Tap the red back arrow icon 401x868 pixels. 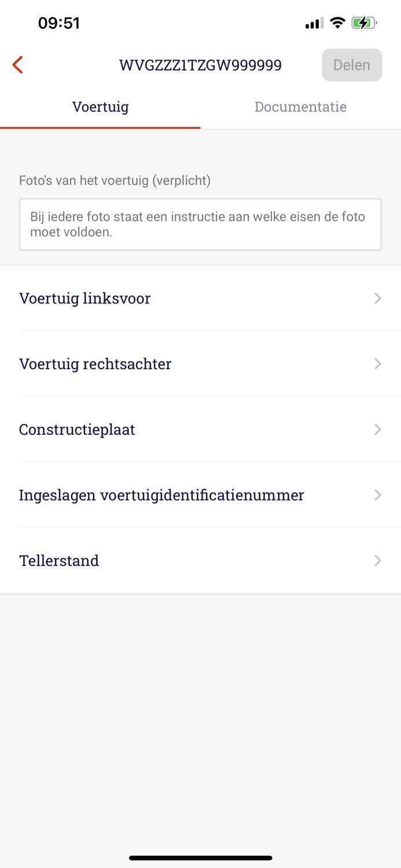coord(18,65)
